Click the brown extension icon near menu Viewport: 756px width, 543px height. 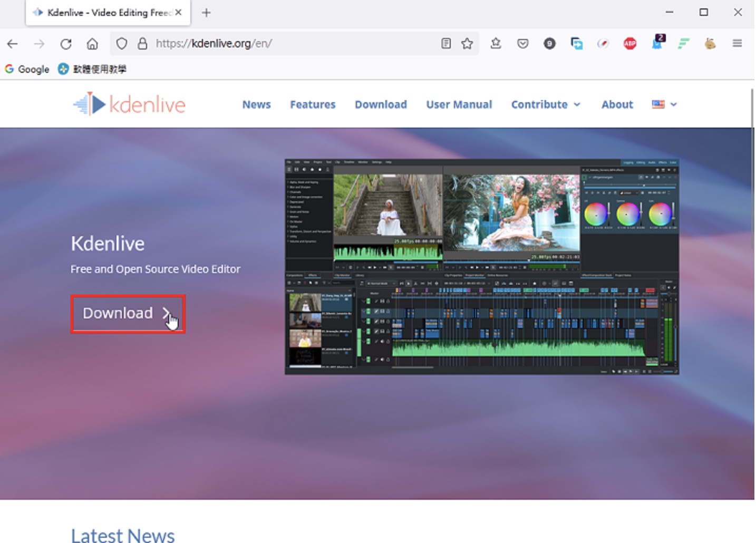(710, 44)
